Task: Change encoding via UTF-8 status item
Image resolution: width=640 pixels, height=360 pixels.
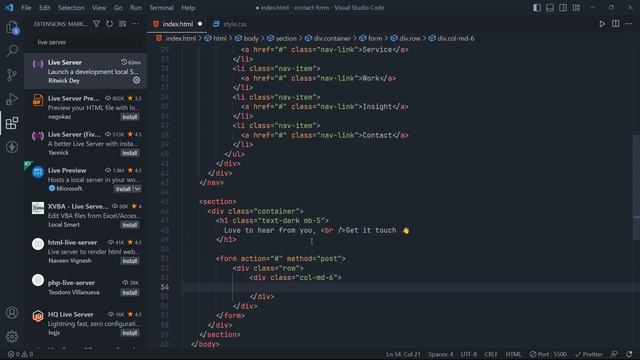Action: (x=469, y=354)
